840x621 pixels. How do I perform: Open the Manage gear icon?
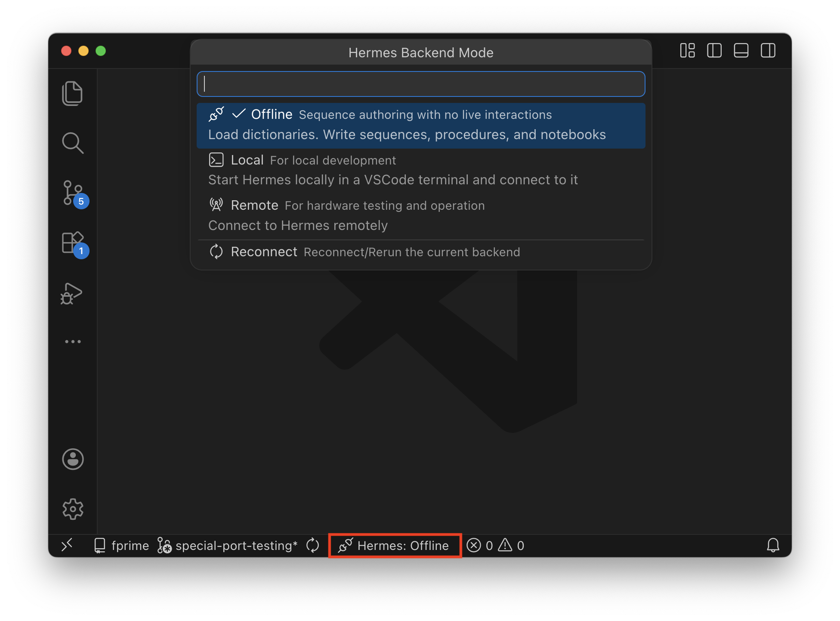click(72, 509)
